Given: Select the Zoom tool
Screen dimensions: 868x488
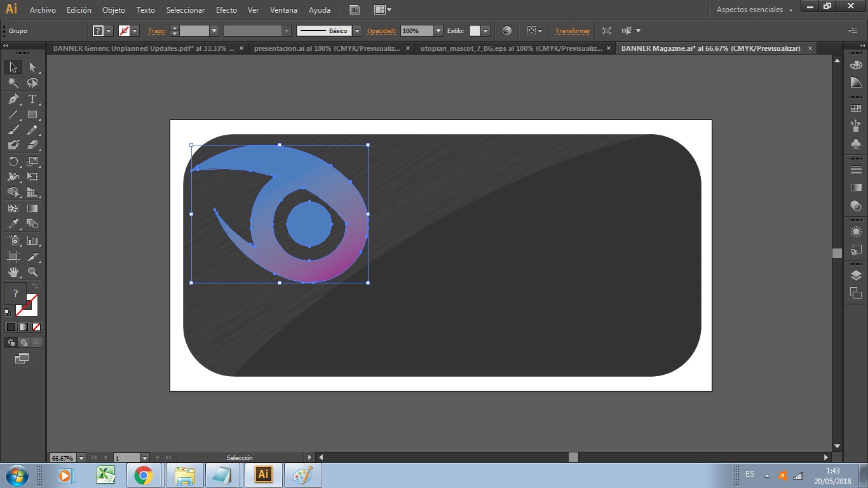Looking at the screenshot, I should click(32, 272).
